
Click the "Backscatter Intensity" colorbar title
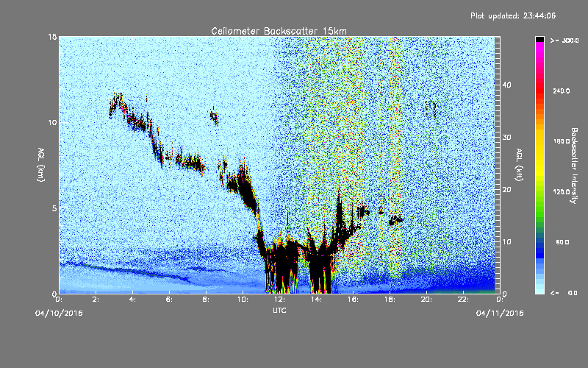[x=574, y=166]
